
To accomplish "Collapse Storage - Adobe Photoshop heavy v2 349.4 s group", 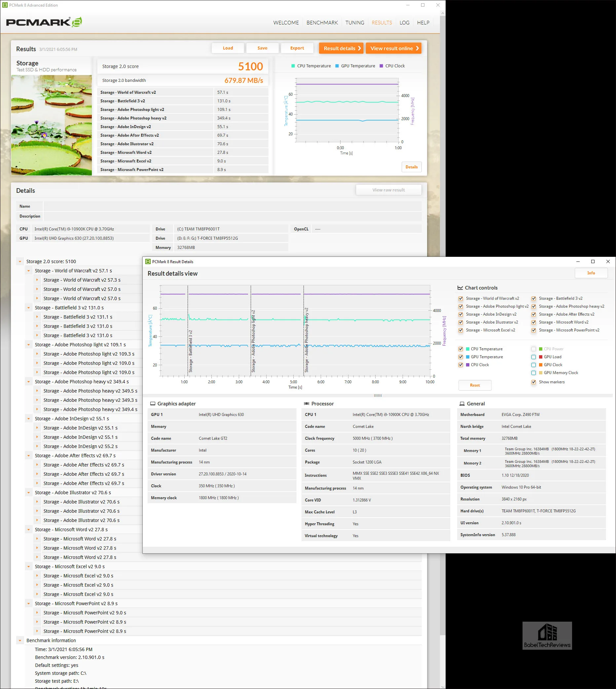I will point(28,382).
